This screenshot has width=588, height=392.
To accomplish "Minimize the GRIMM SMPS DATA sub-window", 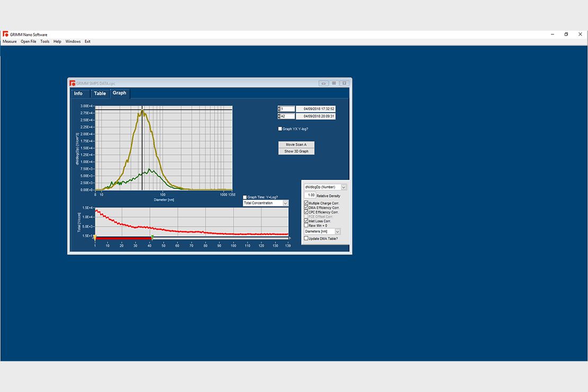I will [324, 83].
